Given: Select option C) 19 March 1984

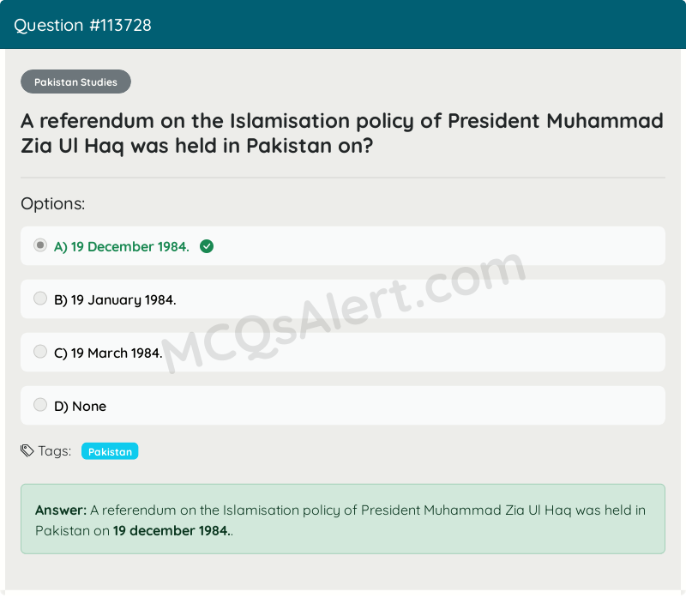Looking at the screenshot, I should [x=108, y=353].
